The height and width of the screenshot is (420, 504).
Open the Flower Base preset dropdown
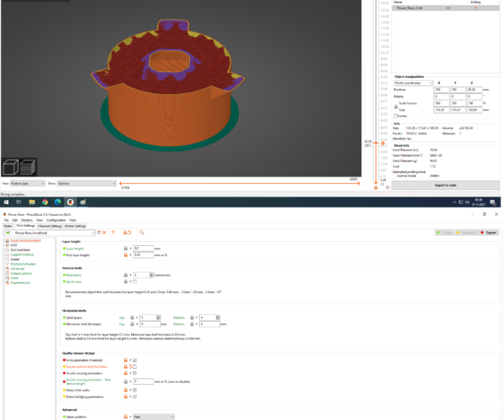pos(50,233)
